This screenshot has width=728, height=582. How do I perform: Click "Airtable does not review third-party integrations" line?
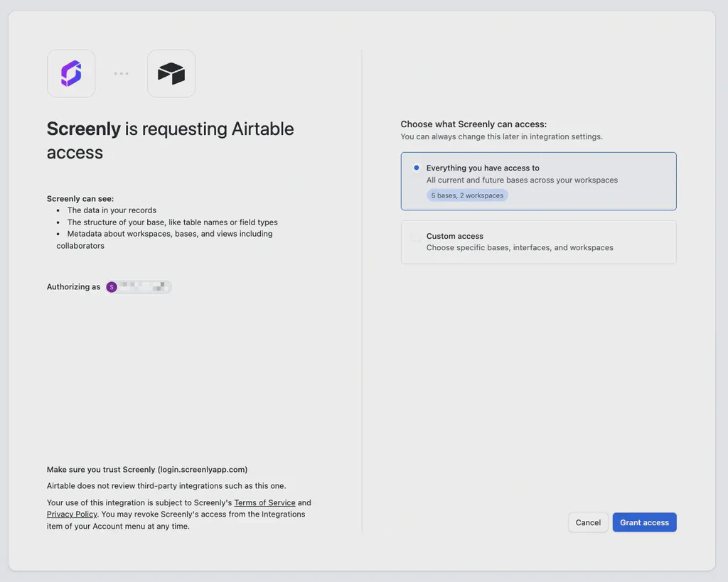(166, 486)
